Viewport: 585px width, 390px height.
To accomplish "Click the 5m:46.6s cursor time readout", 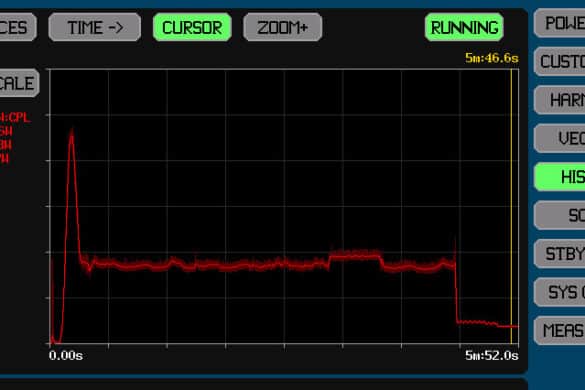I will pyautogui.click(x=492, y=58).
